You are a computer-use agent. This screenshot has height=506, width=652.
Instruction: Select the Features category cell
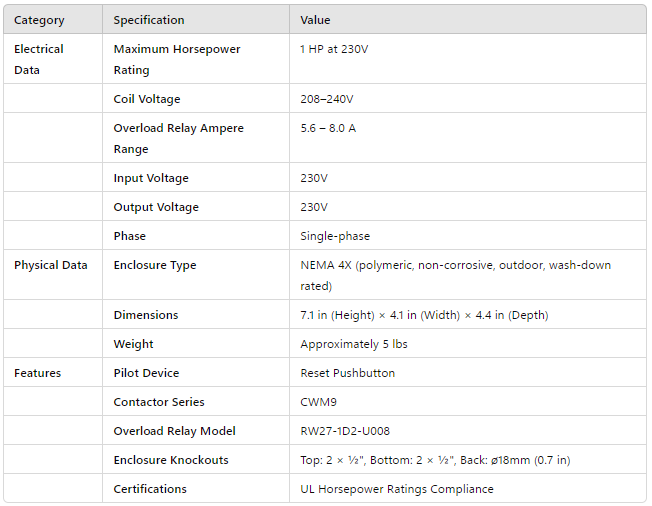[38, 373]
